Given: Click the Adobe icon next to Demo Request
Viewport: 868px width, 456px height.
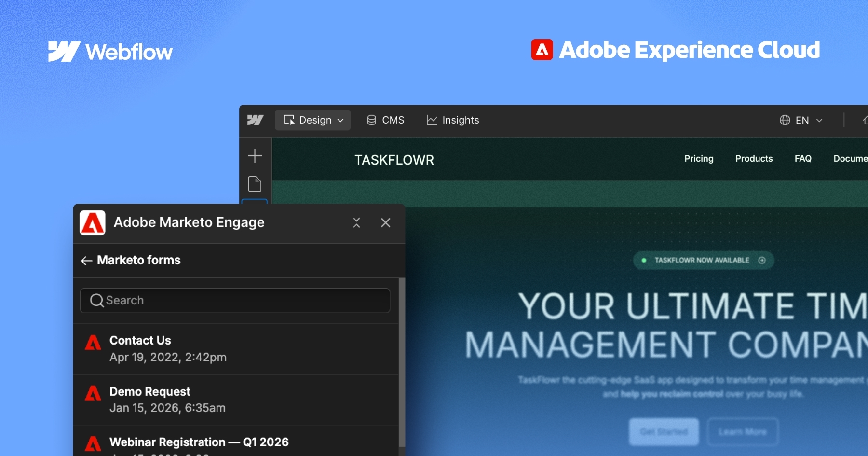Looking at the screenshot, I should pyautogui.click(x=93, y=393).
